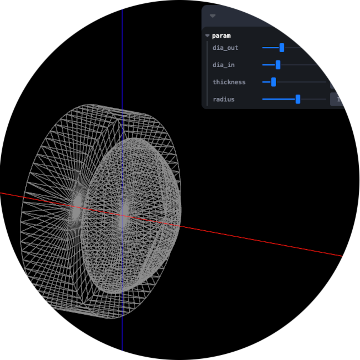Click the param folder title
360x360 pixels.
(x=221, y=36)
